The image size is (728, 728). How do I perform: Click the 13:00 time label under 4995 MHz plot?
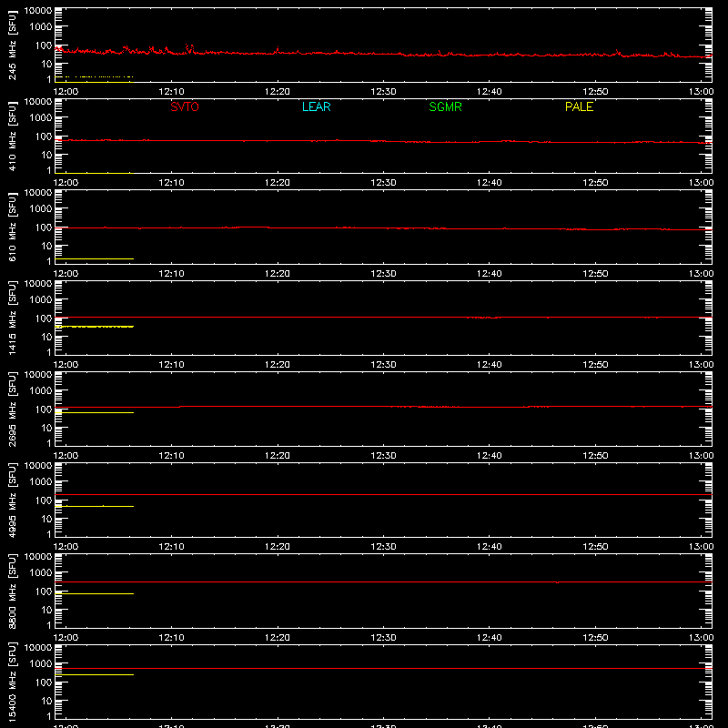[x=701, y=547]
